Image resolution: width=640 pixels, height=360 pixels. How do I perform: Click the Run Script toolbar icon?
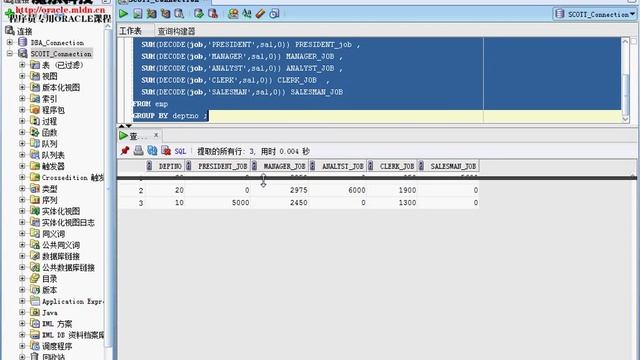click(138, 13)
